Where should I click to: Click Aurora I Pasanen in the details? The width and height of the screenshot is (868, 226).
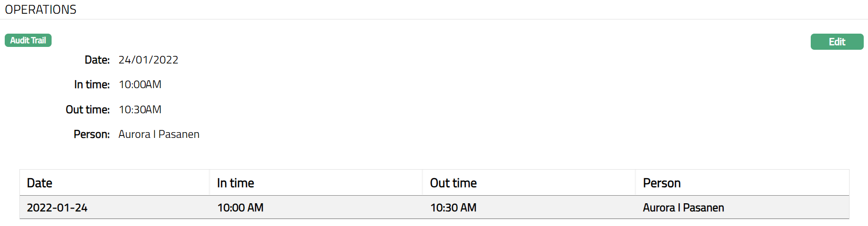159,134
